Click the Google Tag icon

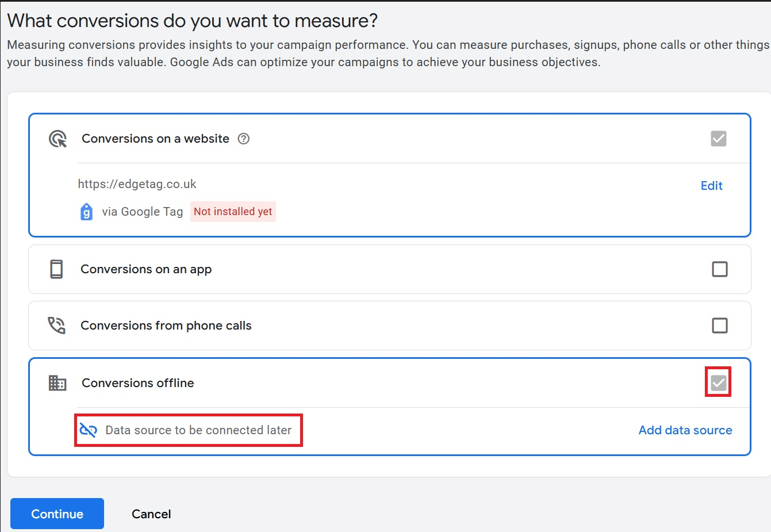(86, 212)
